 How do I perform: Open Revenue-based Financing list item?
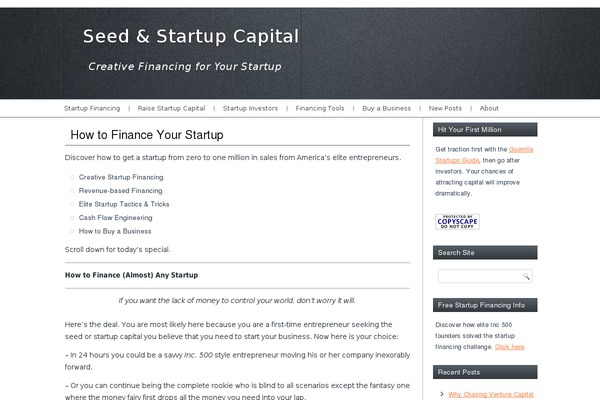[121, 191]
